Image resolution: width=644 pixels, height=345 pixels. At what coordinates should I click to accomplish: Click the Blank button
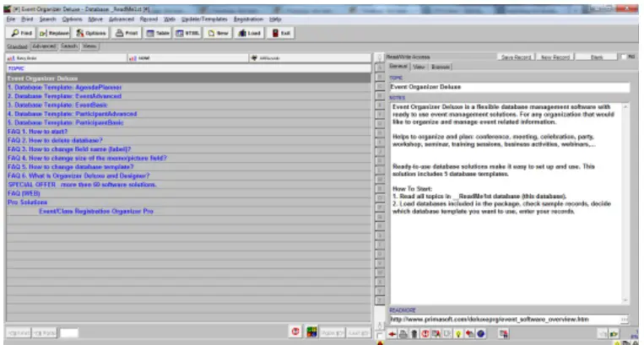tap(597, 57)
